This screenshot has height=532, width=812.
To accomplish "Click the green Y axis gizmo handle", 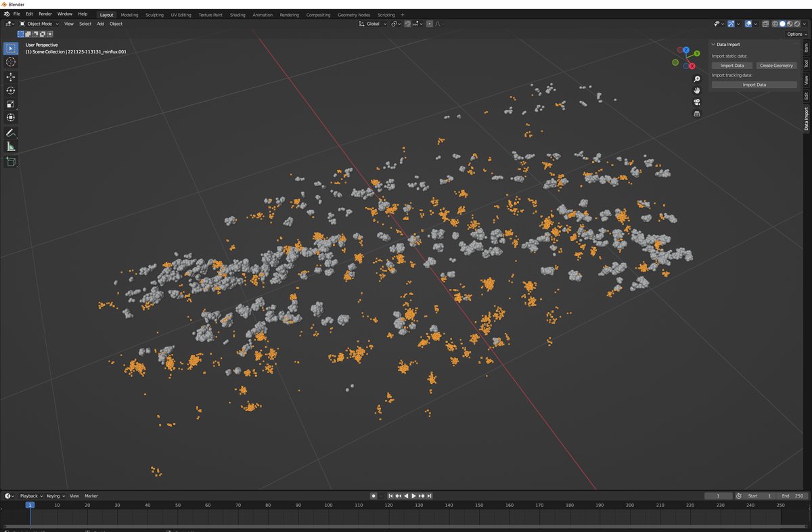I will click(x=697, y=53).
